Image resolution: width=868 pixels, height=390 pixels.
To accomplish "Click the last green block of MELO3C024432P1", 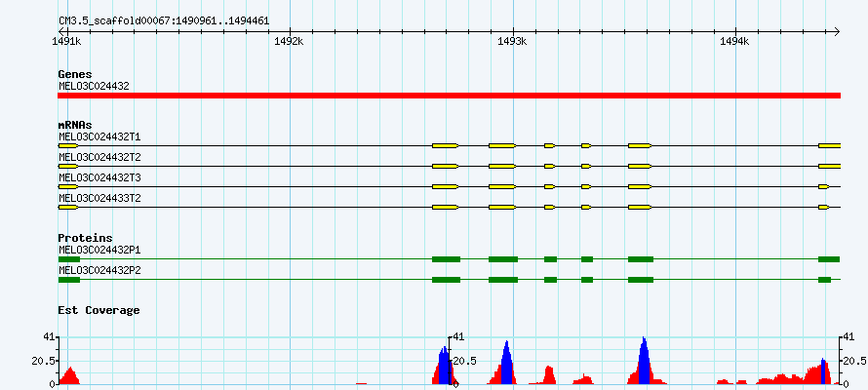I will pos(829,259).
